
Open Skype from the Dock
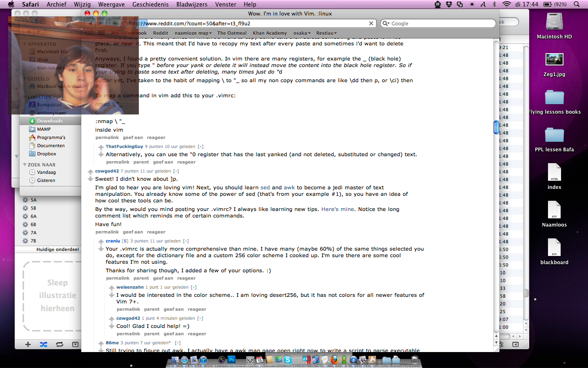[x=288, y=360]
